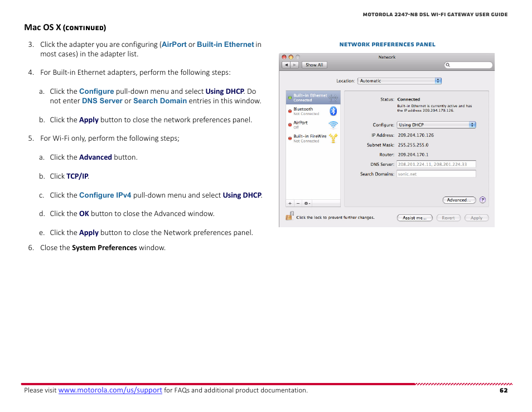The width and height of the screenshot is (532, 412).
Task: Click the DNS Server input field
Action: [x=436, y=164]
